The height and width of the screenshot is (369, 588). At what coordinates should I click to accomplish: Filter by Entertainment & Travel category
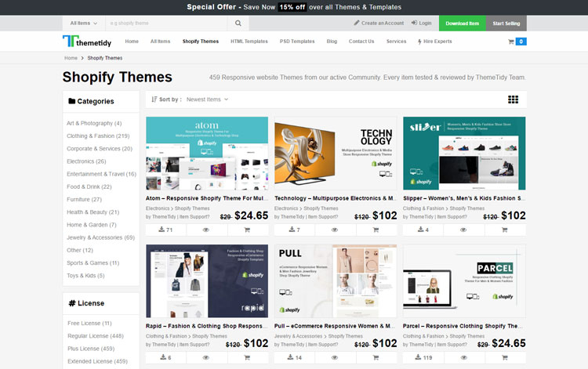coord(101,174)
